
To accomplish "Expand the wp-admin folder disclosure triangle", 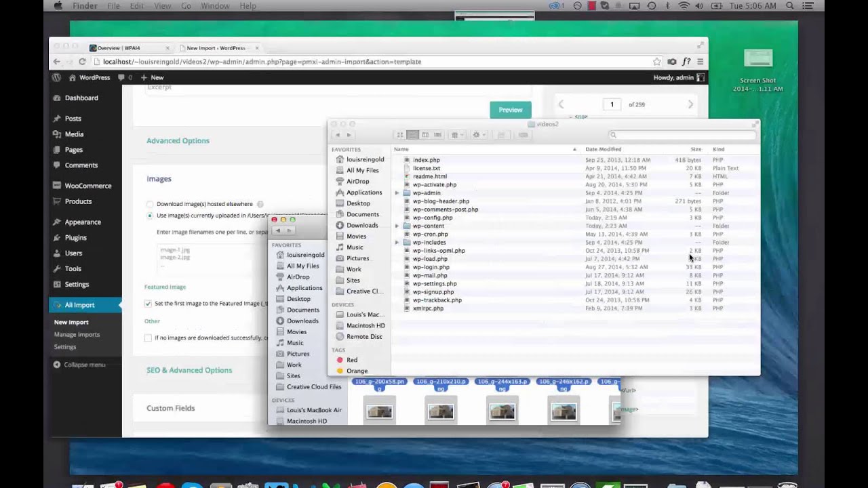I will point(397,193).
